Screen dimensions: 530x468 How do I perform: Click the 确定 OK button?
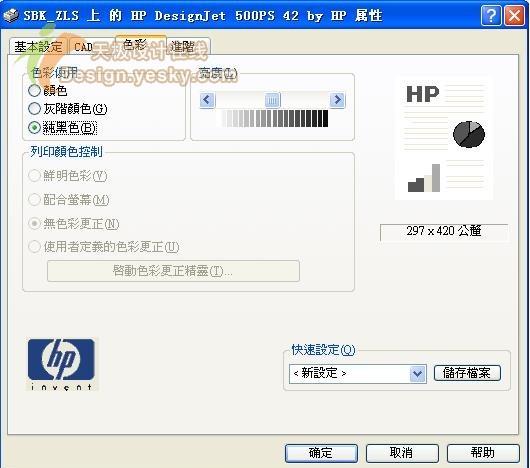[321, 453]
